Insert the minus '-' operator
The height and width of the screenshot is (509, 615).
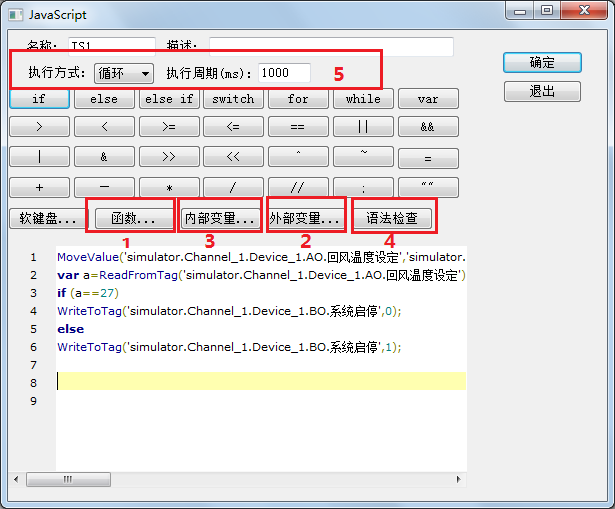click(x=104, y=187)
